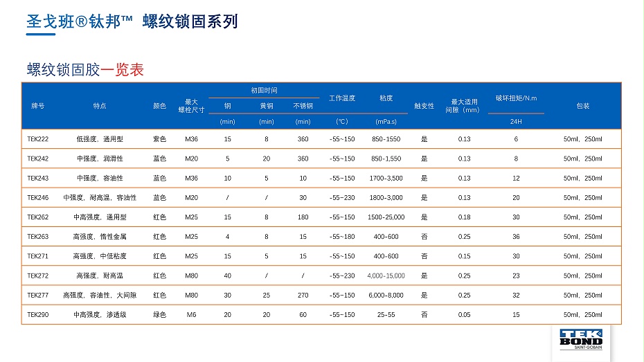Select the 4,000-15,000 viscosity value
644x362 pixels.
(x=386, y=275)
